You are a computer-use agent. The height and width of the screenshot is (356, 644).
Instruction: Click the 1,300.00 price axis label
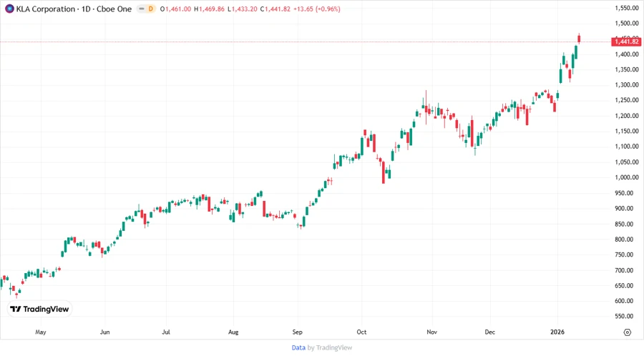[x=627, y=85]
